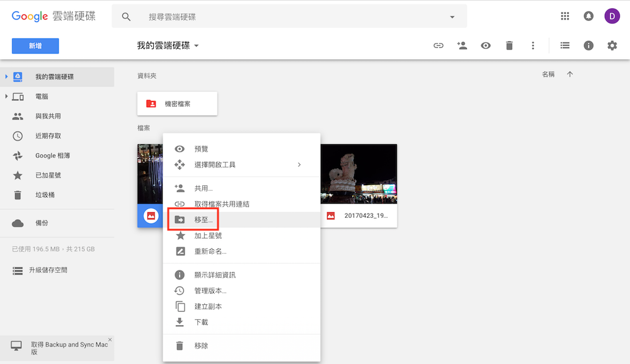Viewport: 630px width, 364px height.
Task: Click the share file icon in toolbar
Action: [462, 45]
